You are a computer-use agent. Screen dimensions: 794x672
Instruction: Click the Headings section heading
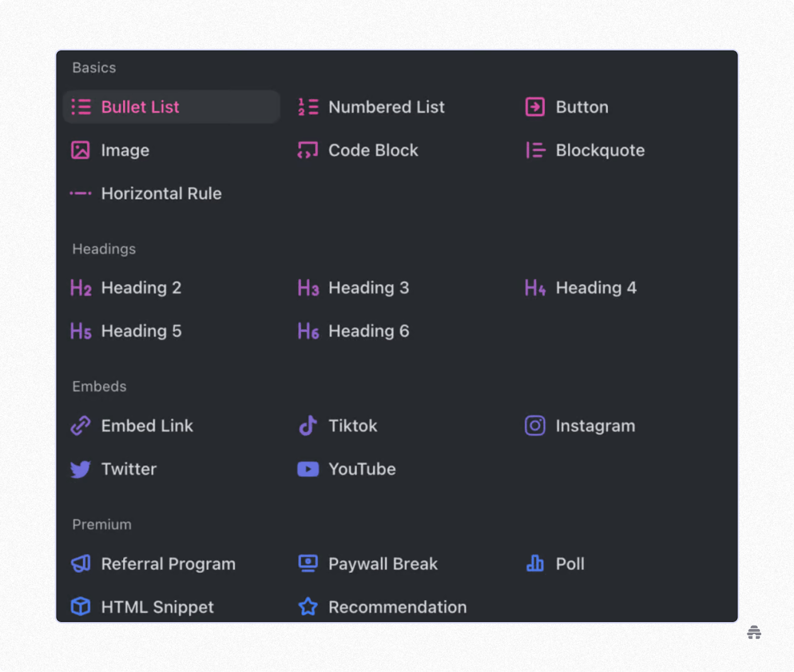coord(104,249)
